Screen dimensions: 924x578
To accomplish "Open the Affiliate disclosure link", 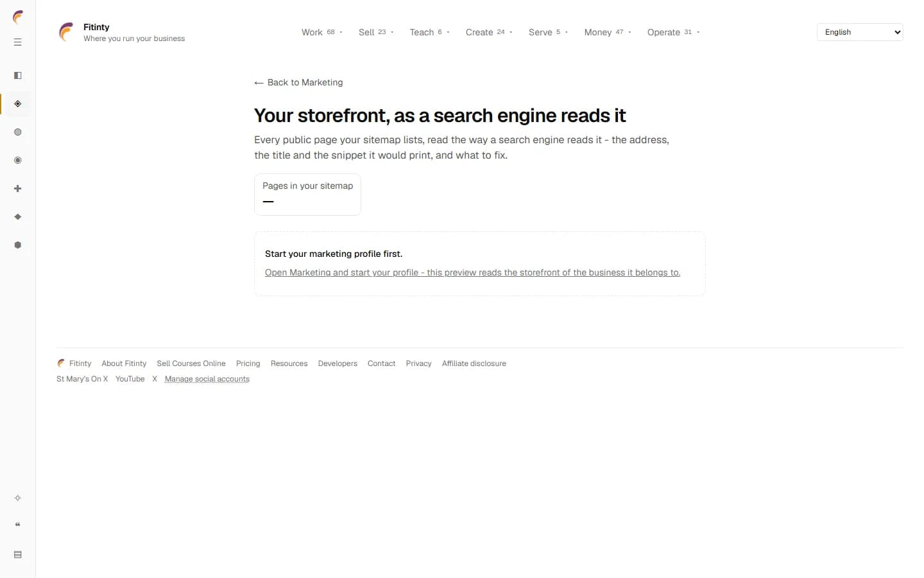I will [474, 363].
